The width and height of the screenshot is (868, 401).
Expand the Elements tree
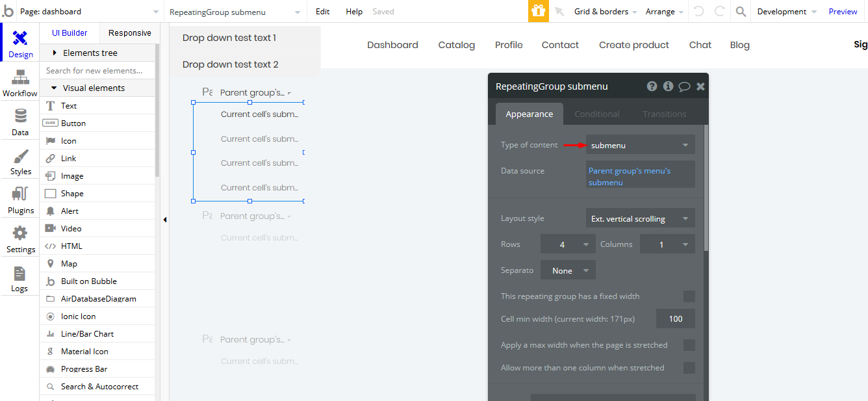(97, 53)
